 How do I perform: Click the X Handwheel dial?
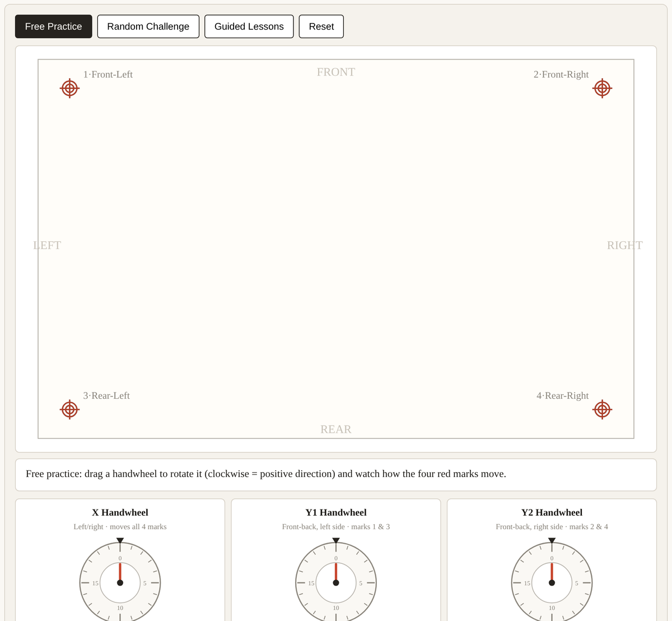coord(120,582)
